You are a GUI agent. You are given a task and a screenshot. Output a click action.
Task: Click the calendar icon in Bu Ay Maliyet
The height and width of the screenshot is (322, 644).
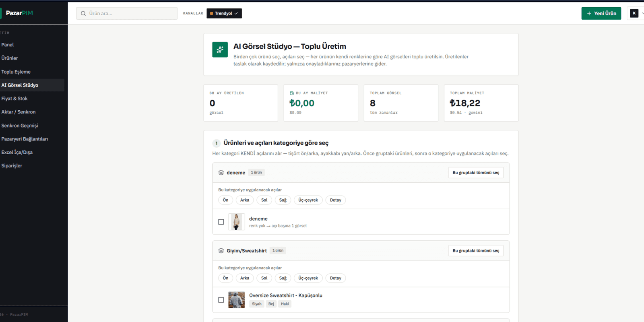[x=292, y=93]
